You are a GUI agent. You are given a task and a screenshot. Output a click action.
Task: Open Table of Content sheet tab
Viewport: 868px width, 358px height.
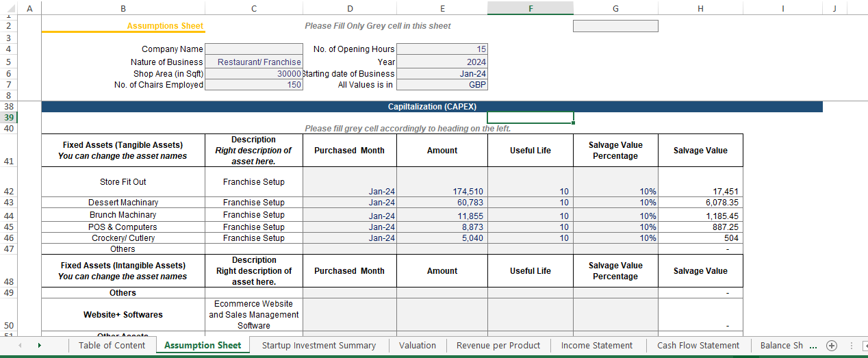pyautogui.click(x=112, y=346)
